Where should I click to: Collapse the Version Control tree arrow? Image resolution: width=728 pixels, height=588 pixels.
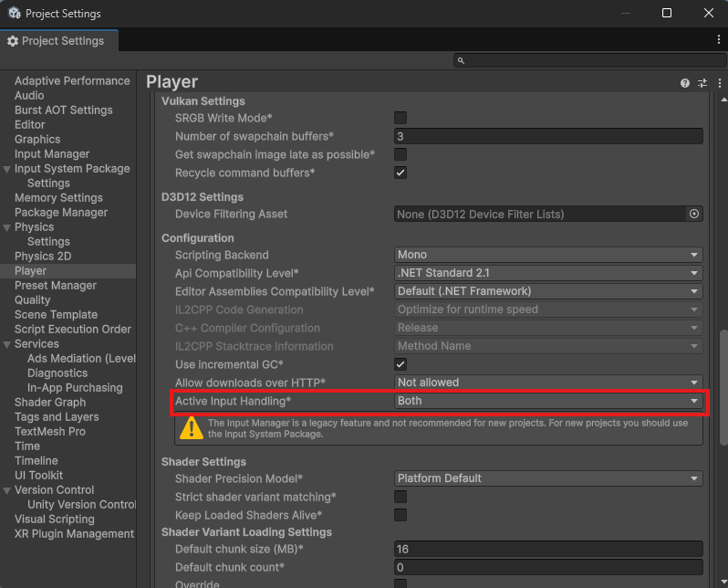tap(6, 490)
